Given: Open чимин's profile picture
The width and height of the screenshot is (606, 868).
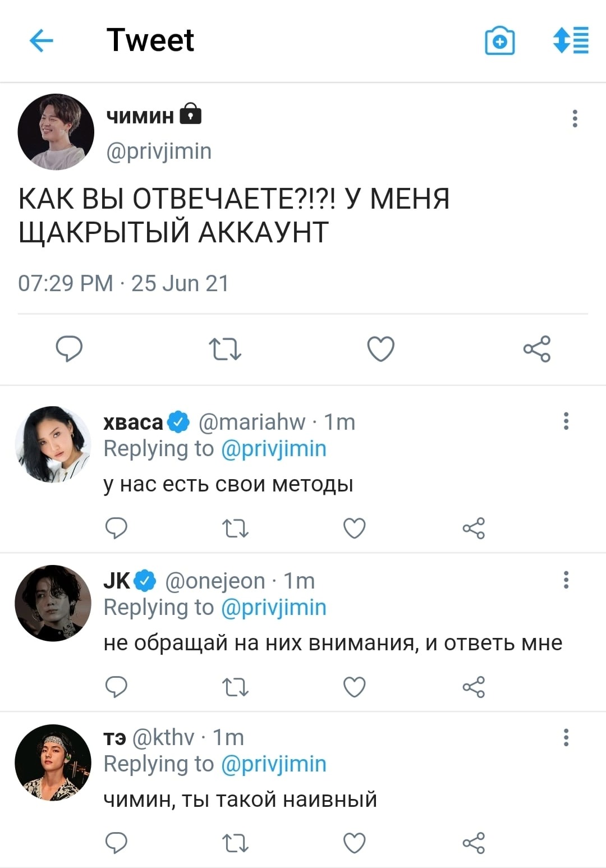Looking at the screenshot, I should point(56,132).
